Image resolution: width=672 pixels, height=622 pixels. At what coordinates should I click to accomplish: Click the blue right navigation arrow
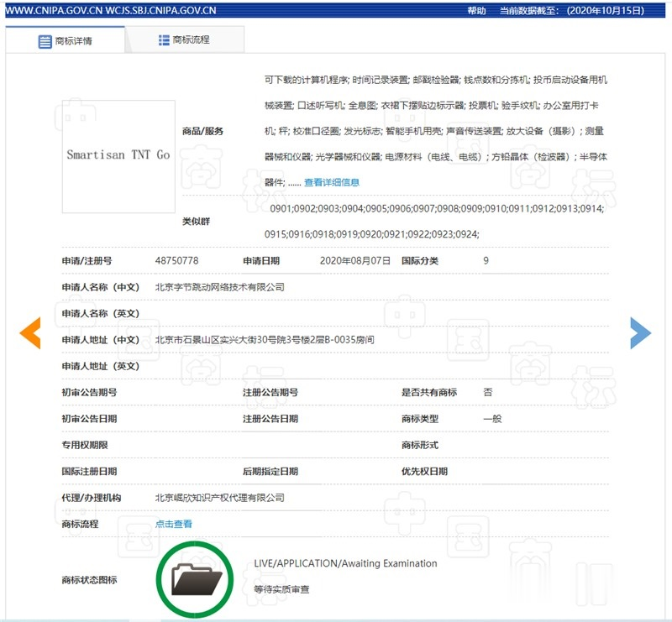[641, 333]
